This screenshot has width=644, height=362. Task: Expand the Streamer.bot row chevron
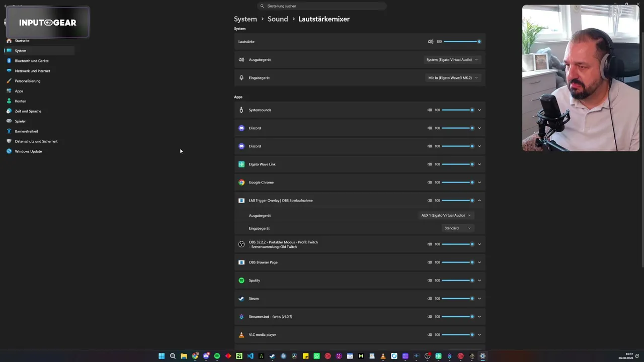tap(479, 317)
